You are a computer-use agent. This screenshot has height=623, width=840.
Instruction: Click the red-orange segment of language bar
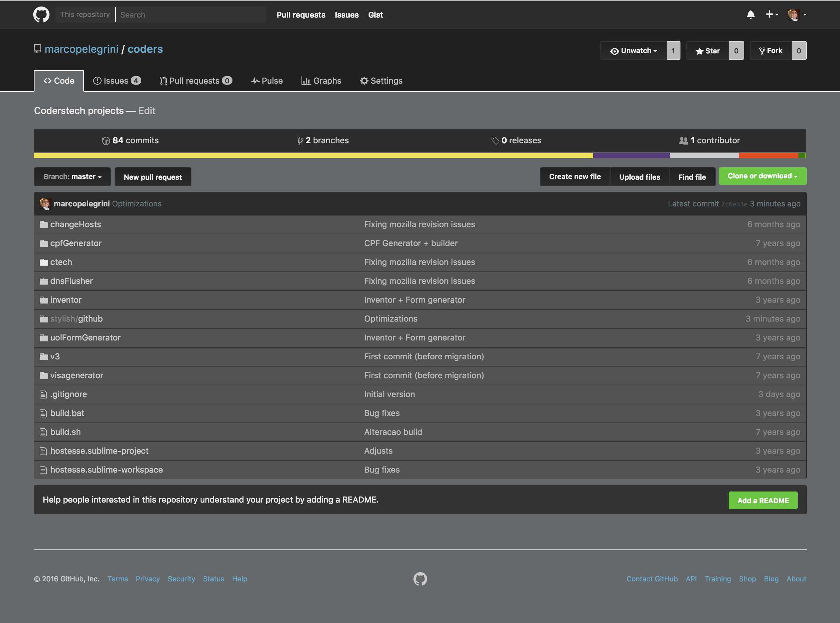coord(769,155)
